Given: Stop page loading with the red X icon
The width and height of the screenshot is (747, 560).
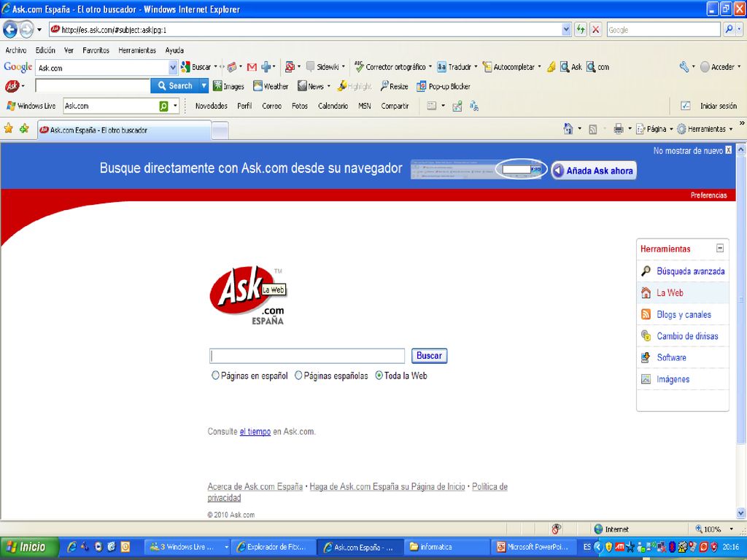Looking at the screenshot, I should 595,29.
